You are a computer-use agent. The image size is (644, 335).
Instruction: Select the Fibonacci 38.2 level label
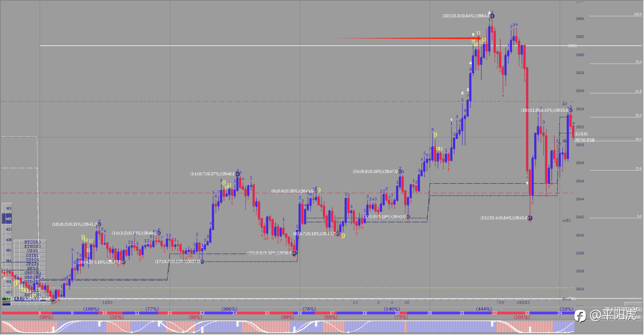tap(638, 139)
